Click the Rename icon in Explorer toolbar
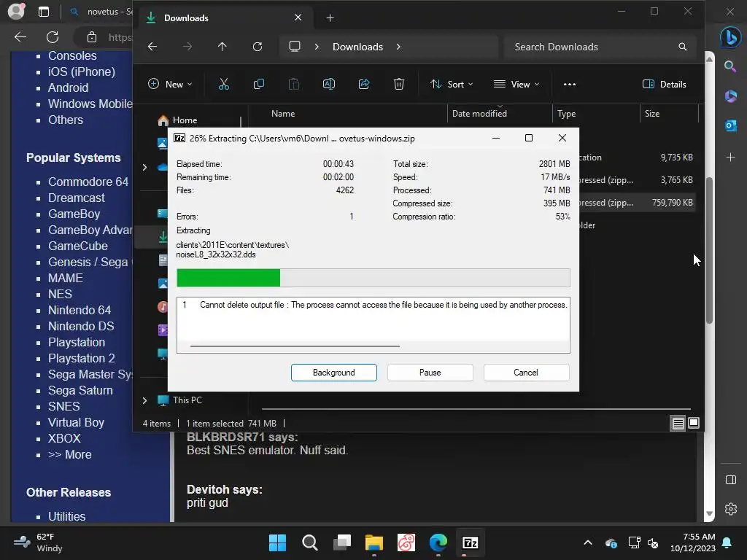 [329, 85]
